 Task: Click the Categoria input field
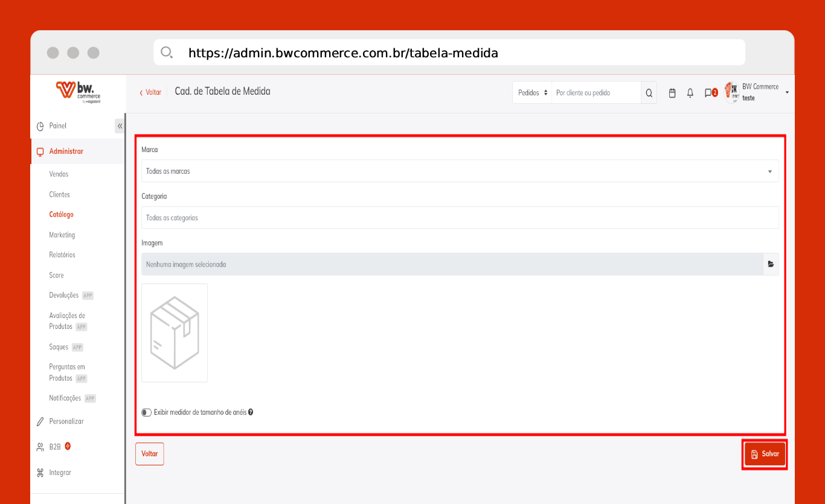(x=460, y=218)
